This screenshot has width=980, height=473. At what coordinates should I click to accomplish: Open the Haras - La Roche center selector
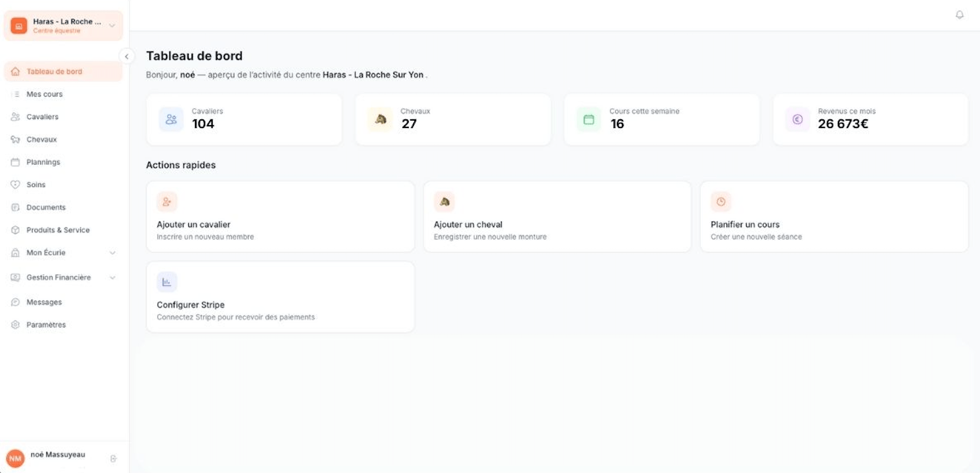[63, 26]
